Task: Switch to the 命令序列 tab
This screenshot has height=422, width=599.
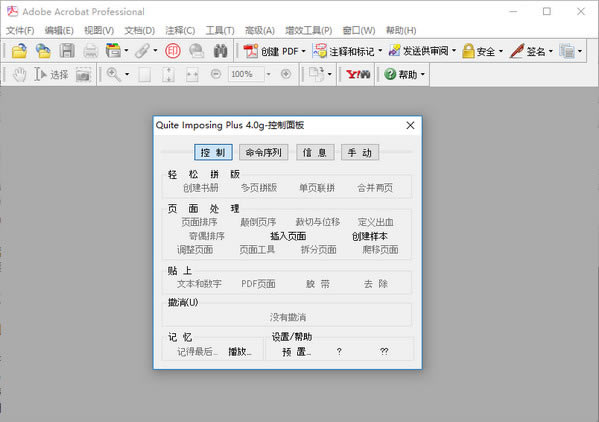Action: coord(264,152)
